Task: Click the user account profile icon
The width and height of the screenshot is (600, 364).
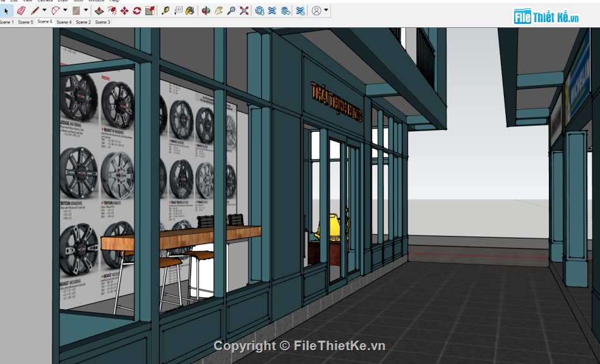Action: point(316,11)
